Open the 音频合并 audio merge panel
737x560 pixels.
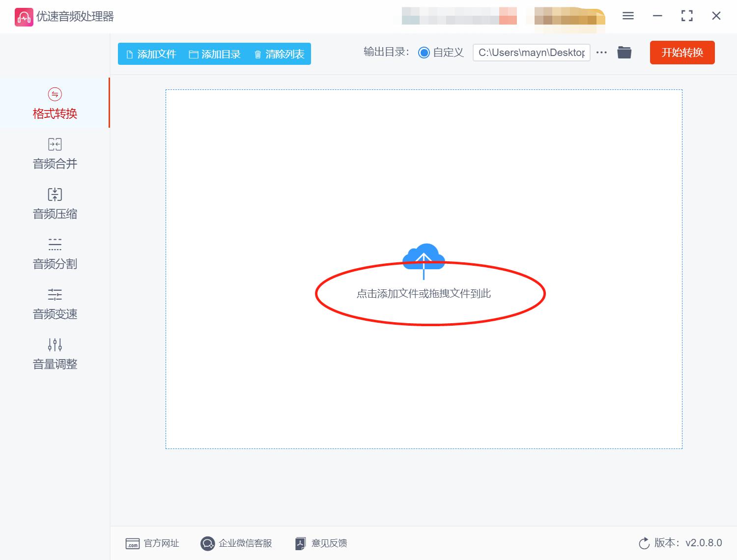(55, 153)
